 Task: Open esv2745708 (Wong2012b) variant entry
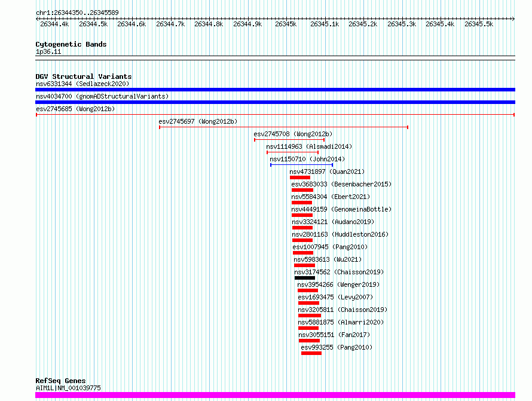(293, 134)
